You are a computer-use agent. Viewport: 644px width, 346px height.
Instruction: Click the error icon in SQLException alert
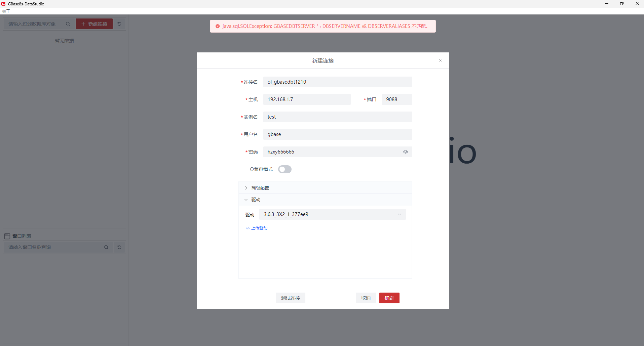pyautogui.click(x=218, y=26)
